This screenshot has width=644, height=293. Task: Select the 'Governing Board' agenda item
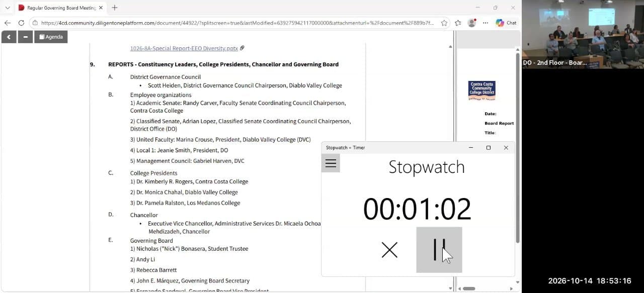151,241
